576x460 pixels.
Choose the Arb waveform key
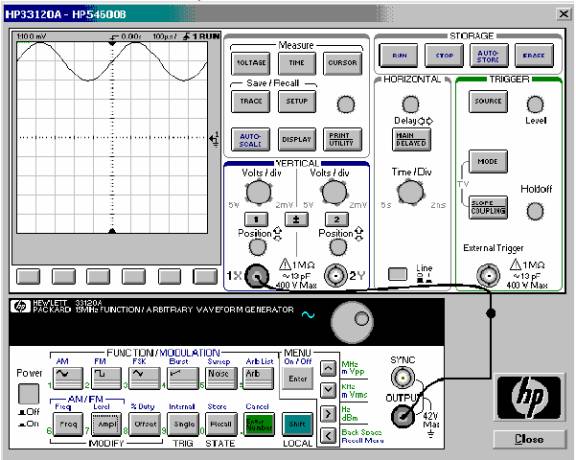tap(259, 378)
